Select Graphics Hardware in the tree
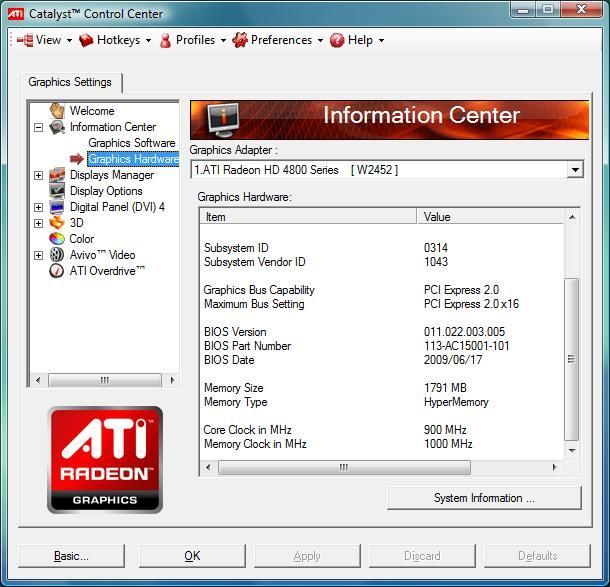The width and height of the screenshot is (610, 587). click(133, 159)
